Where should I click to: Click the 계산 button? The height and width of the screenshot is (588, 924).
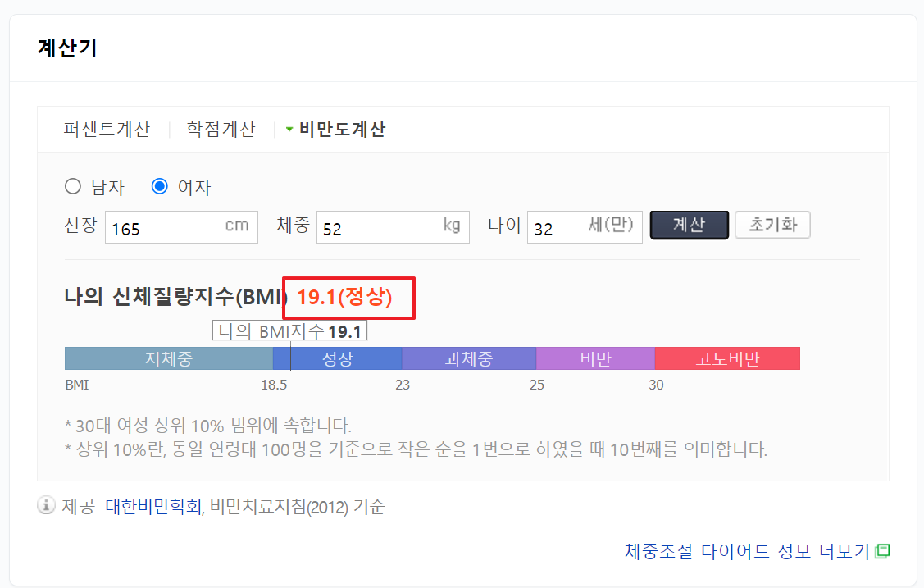(x=689, y=226)
